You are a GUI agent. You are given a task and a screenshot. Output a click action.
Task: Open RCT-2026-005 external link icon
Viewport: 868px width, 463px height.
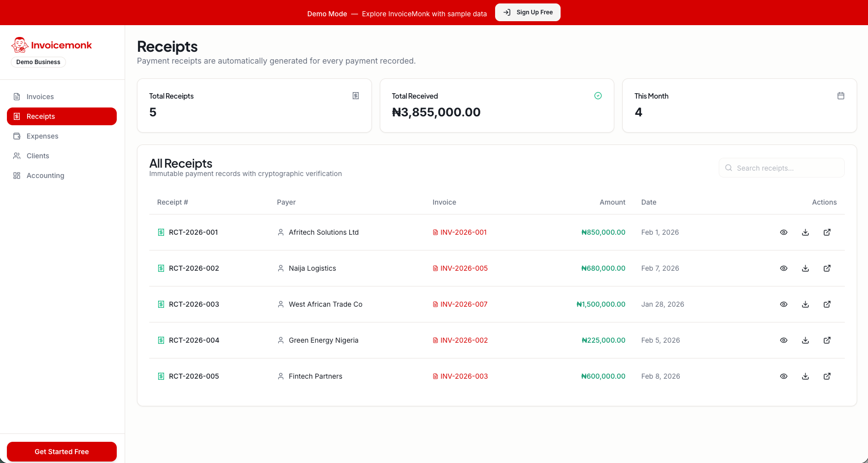coord(827,376)
